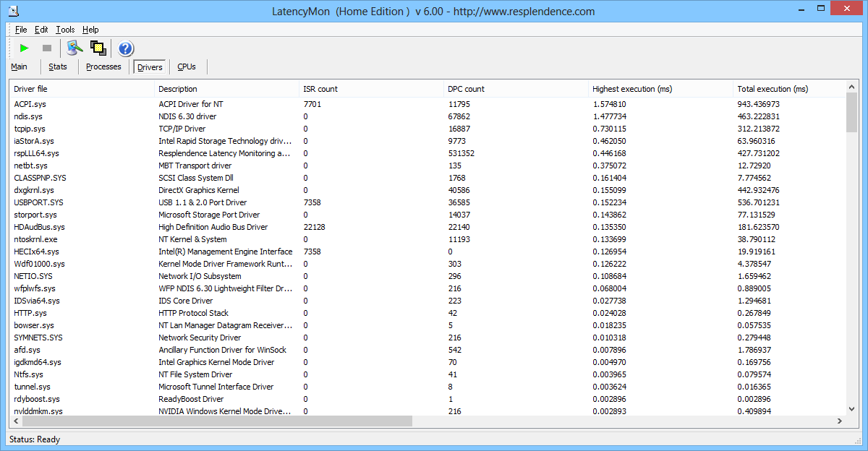The height and width of the screenshot is (451, 868).
Task: Select the ACPI.sys driver row
Action: [x=427, y=104]
